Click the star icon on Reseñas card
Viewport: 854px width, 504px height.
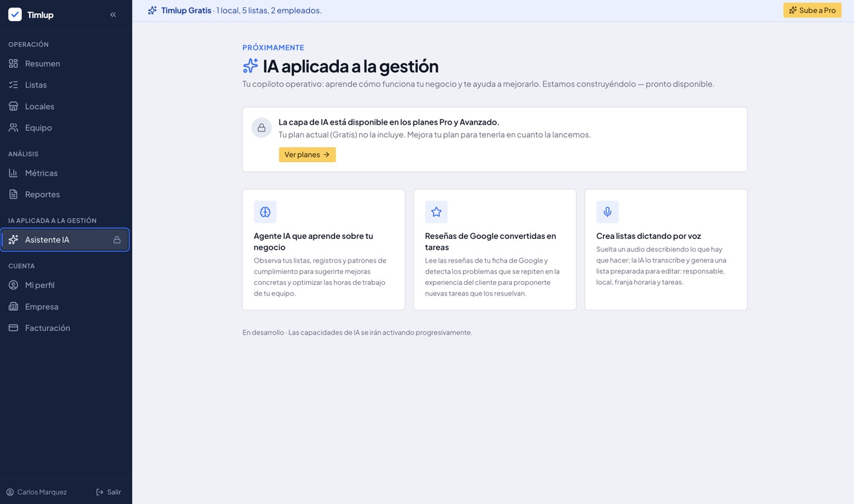[436, 212]
